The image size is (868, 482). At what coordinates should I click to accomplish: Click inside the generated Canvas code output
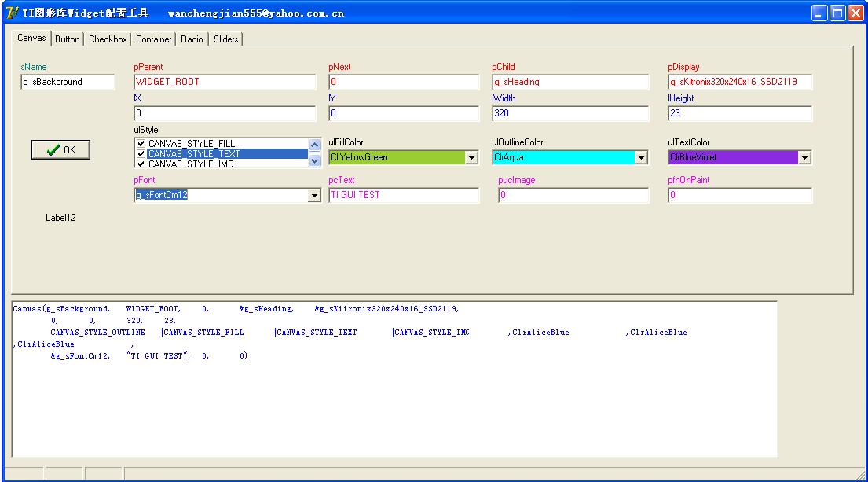pyautogui.click(x=394, y=380)
